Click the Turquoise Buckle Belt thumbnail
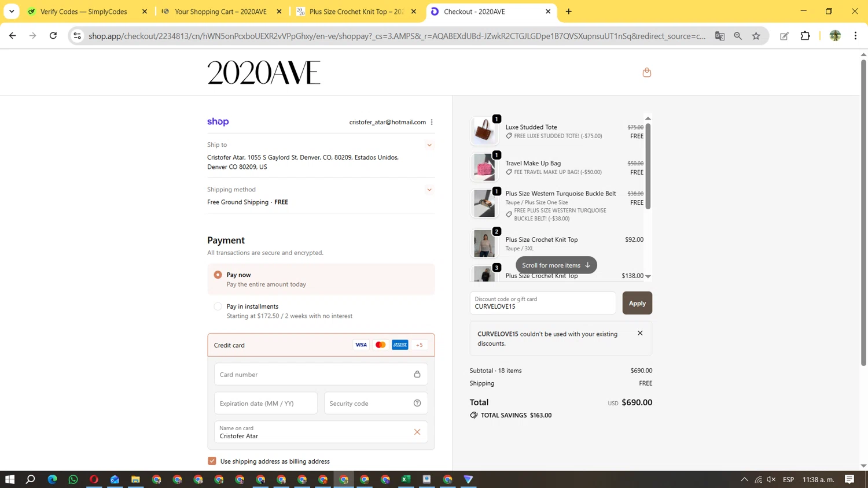 [x=484, y=204]
